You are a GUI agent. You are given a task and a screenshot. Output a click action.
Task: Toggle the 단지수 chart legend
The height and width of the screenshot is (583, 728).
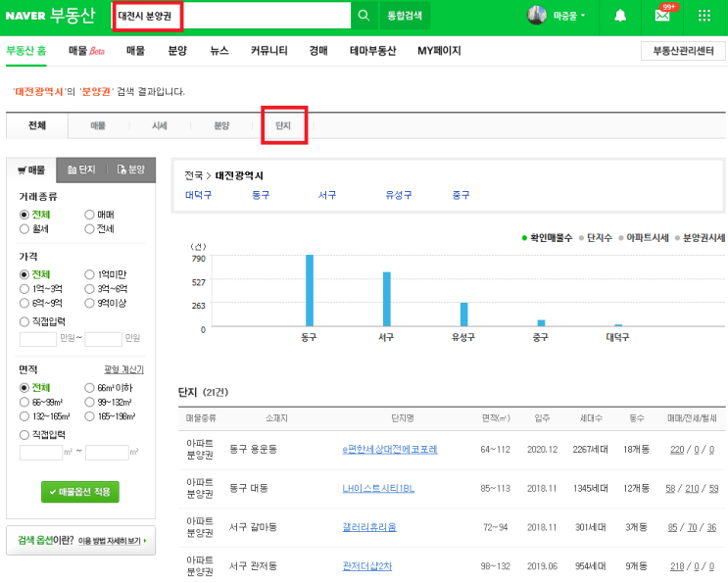[596, 238]
